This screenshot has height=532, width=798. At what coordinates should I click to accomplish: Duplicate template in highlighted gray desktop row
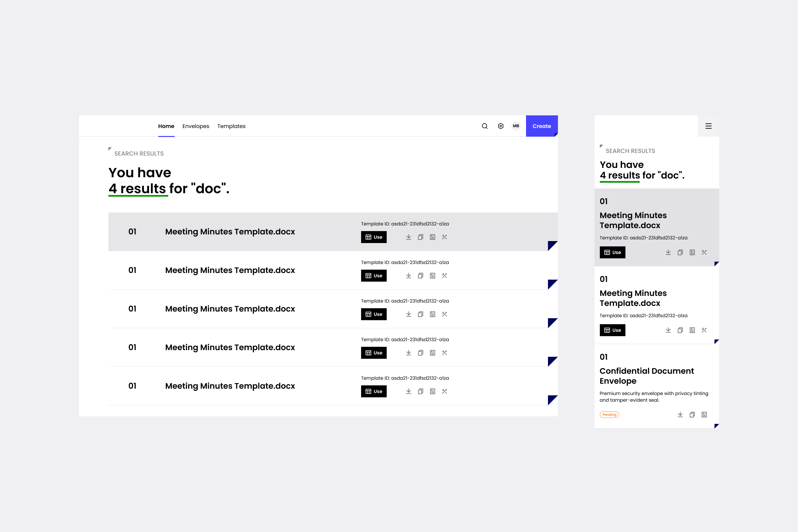pos(420,237)
